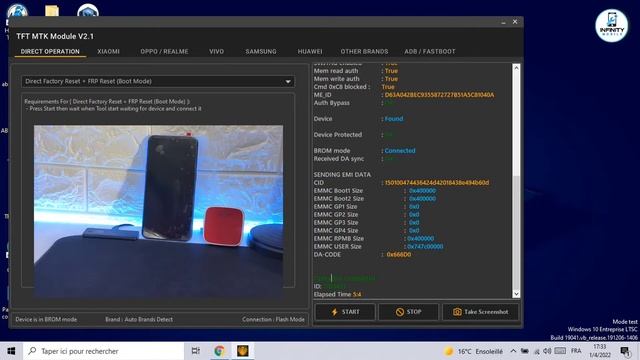
Task: Click the START button
Action: (345, 312)
